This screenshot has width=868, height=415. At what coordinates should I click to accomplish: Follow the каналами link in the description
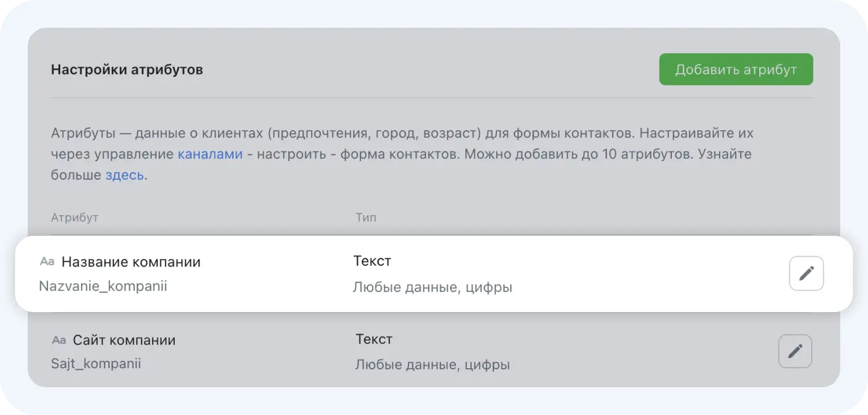[210, 154]
